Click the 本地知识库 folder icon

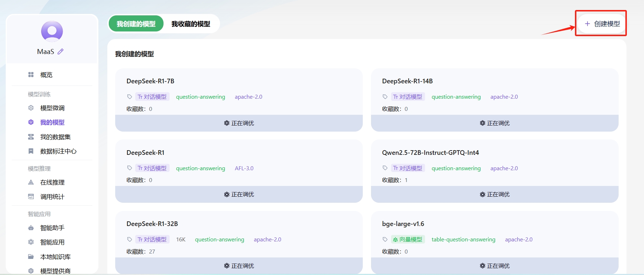[31, 256]
